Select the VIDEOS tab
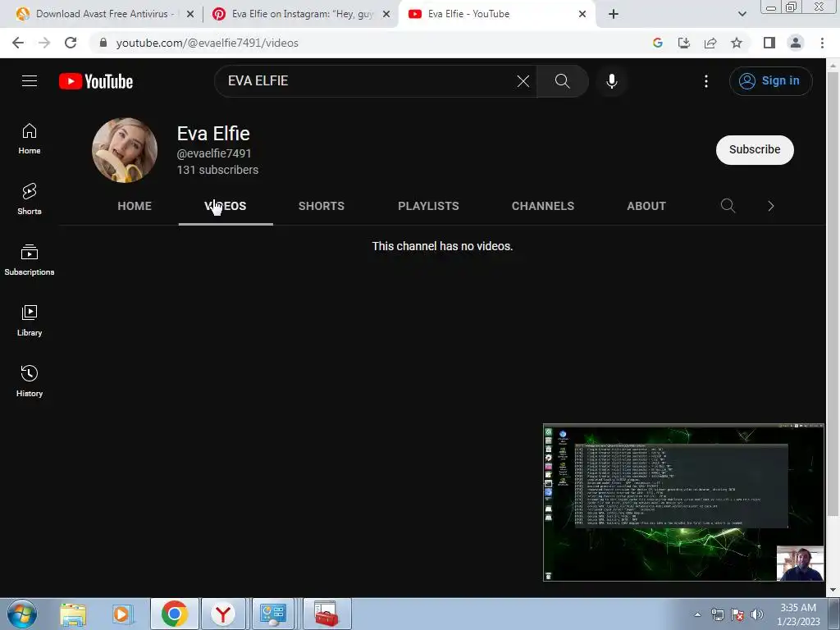 coord(226,206)
